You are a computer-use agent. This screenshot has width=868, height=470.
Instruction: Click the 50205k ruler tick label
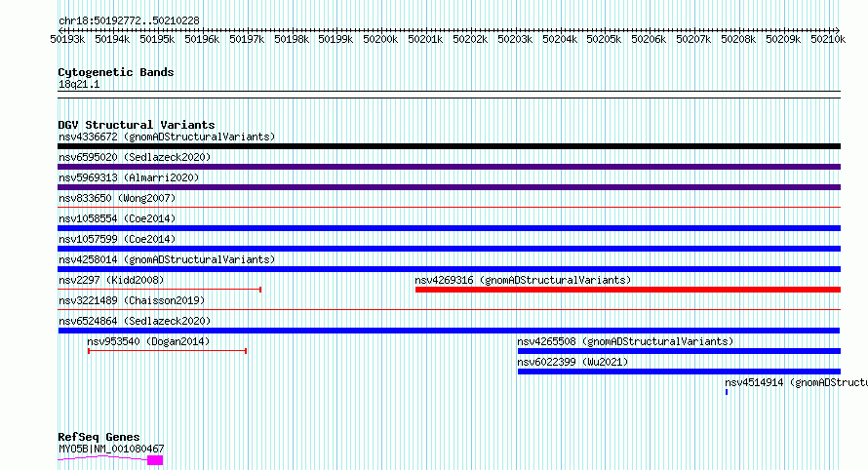click(x=604, y=39)
